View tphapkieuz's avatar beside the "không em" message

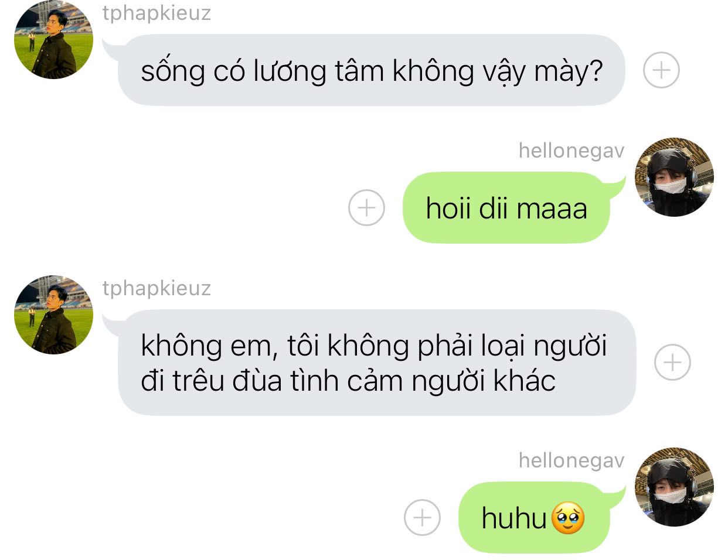(53, 315)
